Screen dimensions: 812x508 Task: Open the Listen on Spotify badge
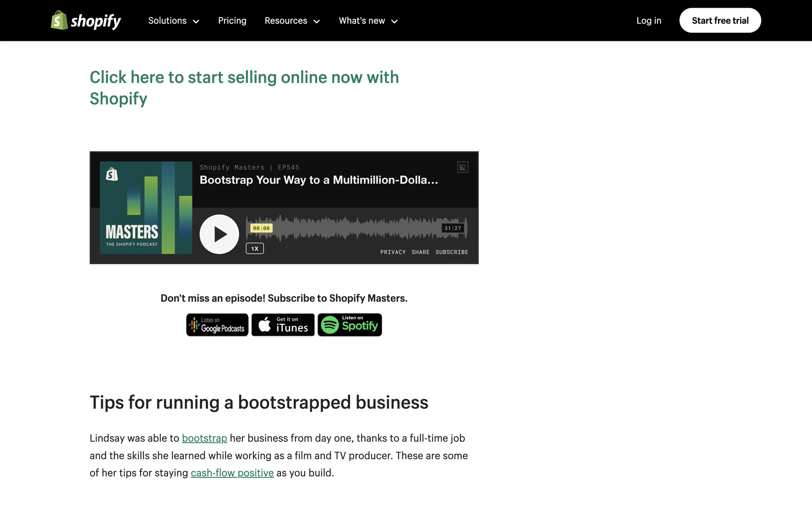(x=350, y=325)
